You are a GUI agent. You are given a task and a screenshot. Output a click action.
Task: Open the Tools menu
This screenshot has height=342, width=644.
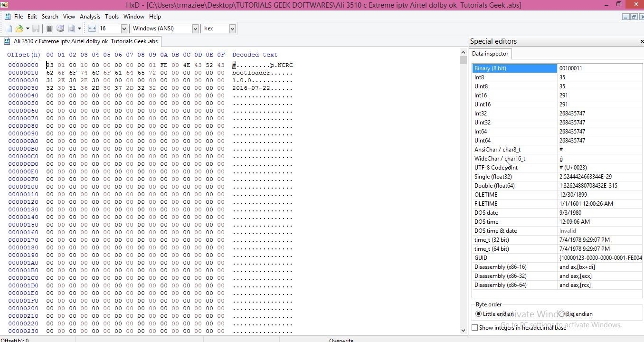(x=112, y=16)
